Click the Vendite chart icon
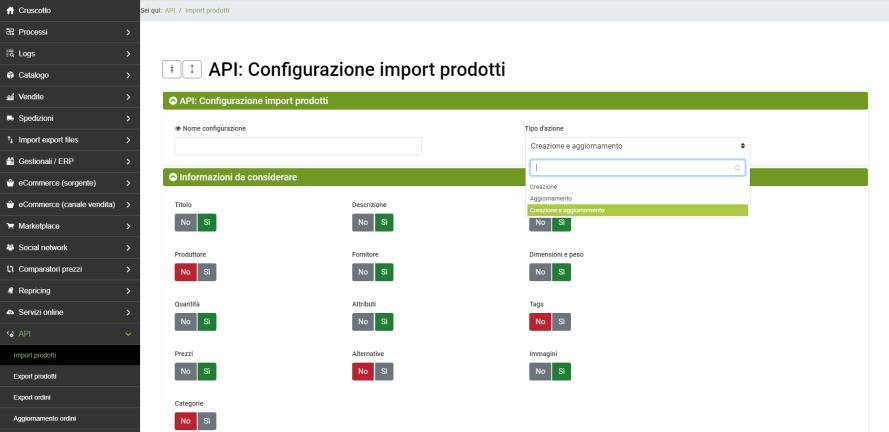The image size is (889, 432). 10,97
